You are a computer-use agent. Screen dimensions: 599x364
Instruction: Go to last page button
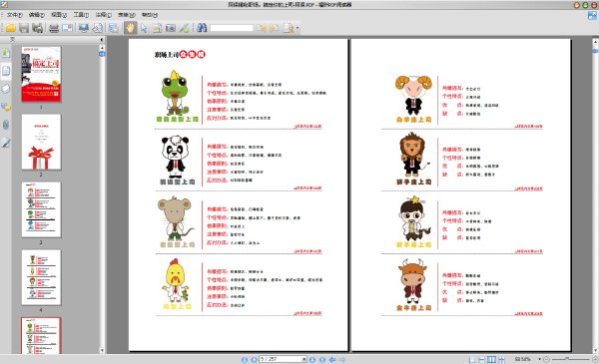tap(322, 359)
